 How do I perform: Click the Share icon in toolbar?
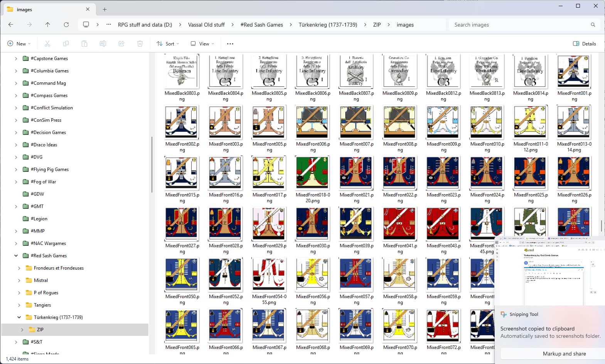121,44
